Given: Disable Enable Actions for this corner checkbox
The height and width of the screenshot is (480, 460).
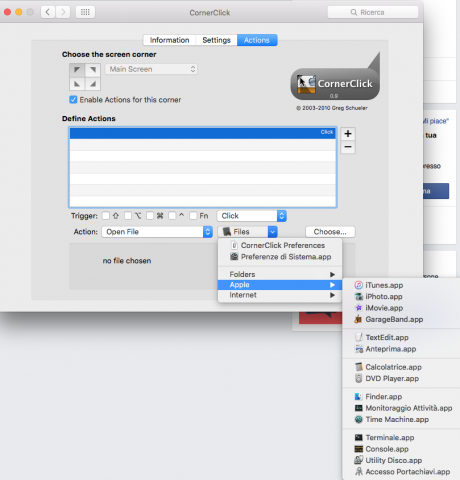Looking at the screenshot, I should point(73,100).
